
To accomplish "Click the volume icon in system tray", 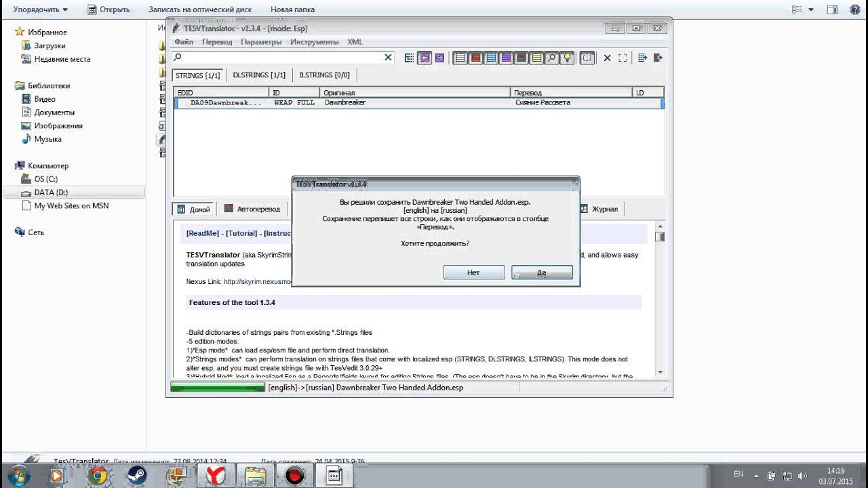I will point(803,475).
